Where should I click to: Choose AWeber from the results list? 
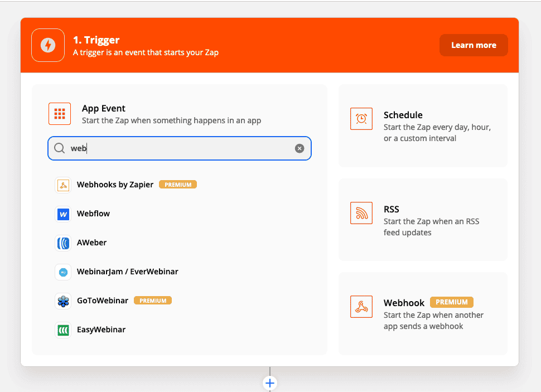tap(91, 243)
